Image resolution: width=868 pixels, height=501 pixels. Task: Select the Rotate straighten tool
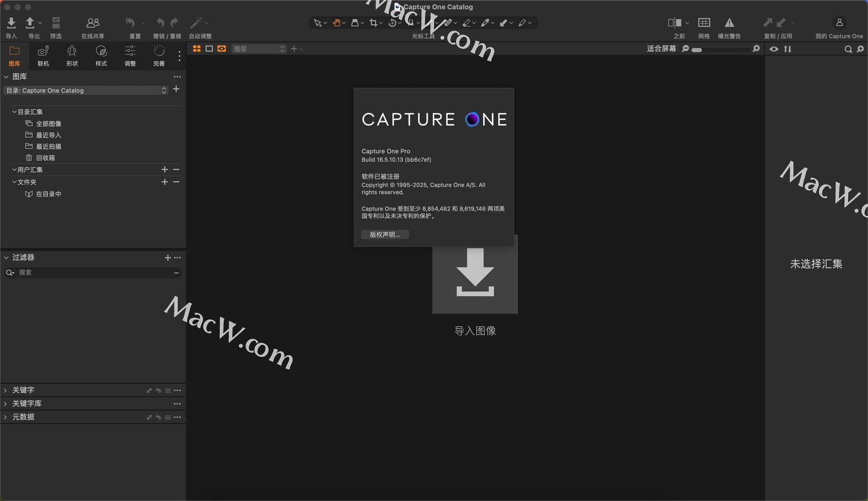(392, 23)
